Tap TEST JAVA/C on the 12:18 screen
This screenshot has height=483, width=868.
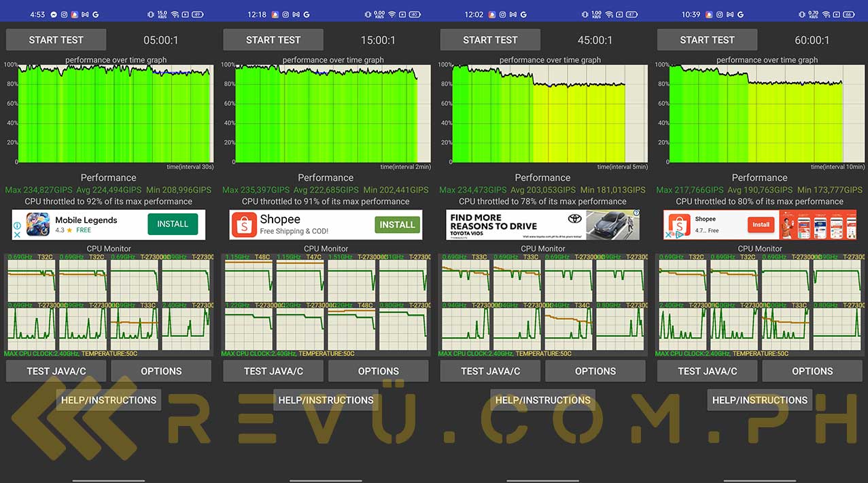273,371
